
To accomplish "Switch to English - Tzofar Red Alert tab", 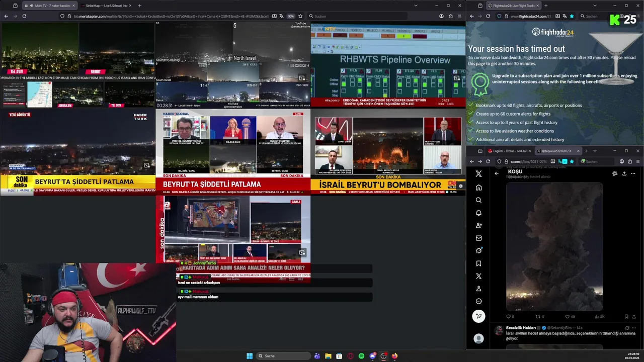I will pyautogui.click(x=509, y=151).
